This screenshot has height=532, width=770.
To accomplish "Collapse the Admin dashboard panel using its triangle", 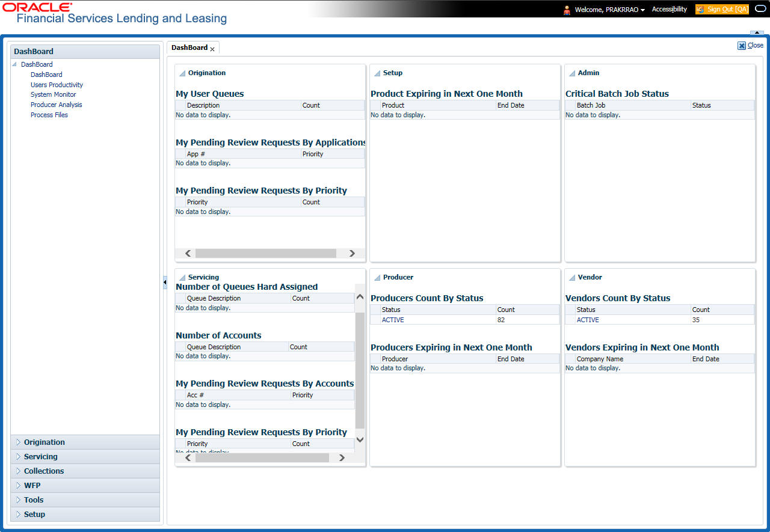I will [x=572, y=73].
